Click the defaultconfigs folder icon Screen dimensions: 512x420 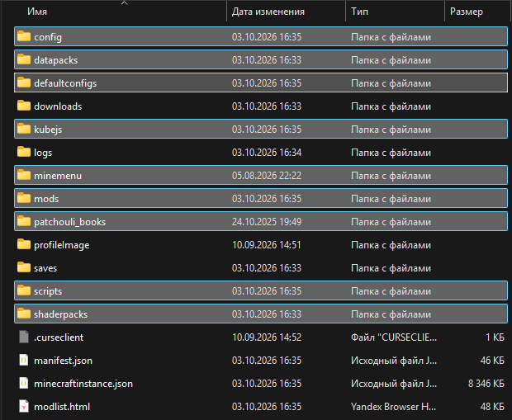pyautogui.click(x=24, y=83)
